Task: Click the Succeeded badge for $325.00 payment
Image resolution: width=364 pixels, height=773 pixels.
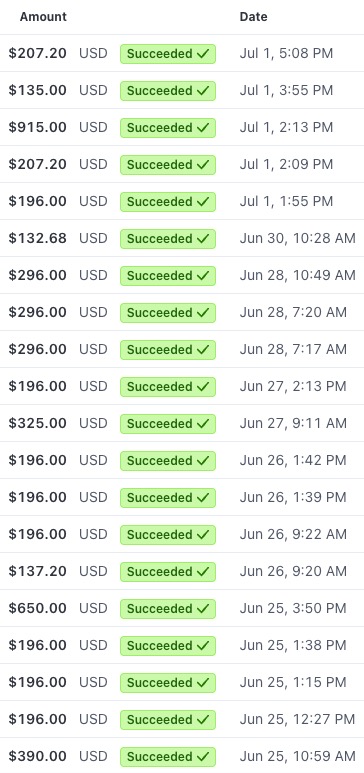Action: [x=168, y=423]
